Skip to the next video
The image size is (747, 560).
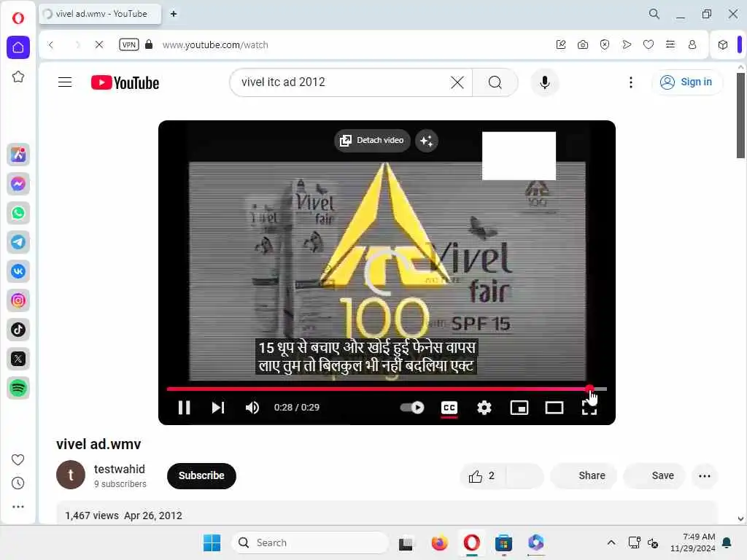(x=218, y=408)
